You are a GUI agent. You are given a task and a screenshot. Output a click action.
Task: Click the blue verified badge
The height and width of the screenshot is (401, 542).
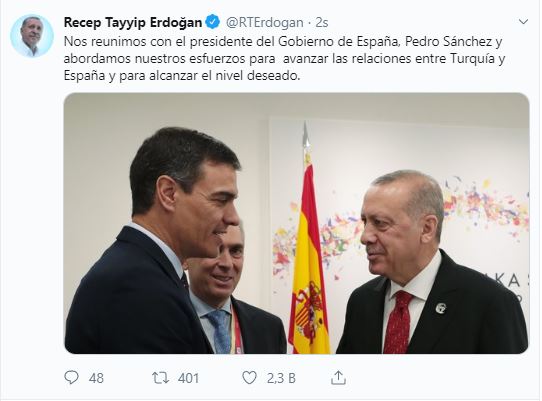point(213,22)
